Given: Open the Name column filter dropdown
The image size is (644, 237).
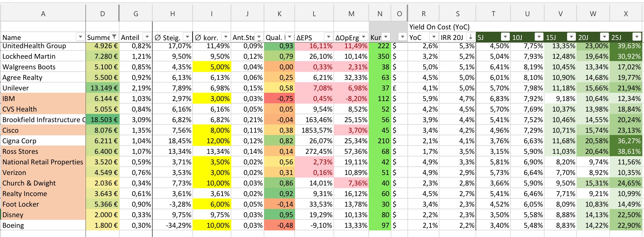Looking at the screenshot, I should coord(80,37).
